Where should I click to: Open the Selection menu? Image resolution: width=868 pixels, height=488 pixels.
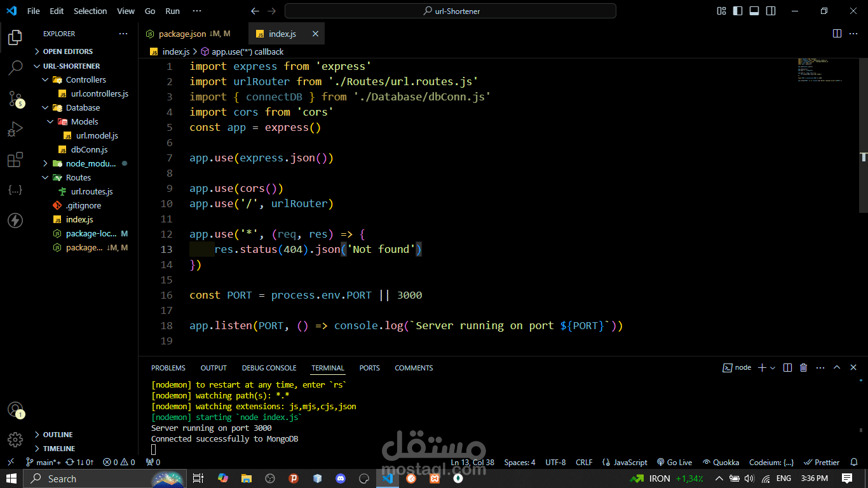pyautogui.click(x=90, y=11)
